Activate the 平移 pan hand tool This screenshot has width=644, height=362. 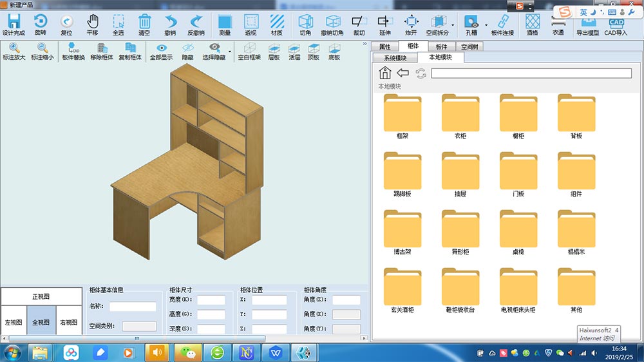[92, 21]
